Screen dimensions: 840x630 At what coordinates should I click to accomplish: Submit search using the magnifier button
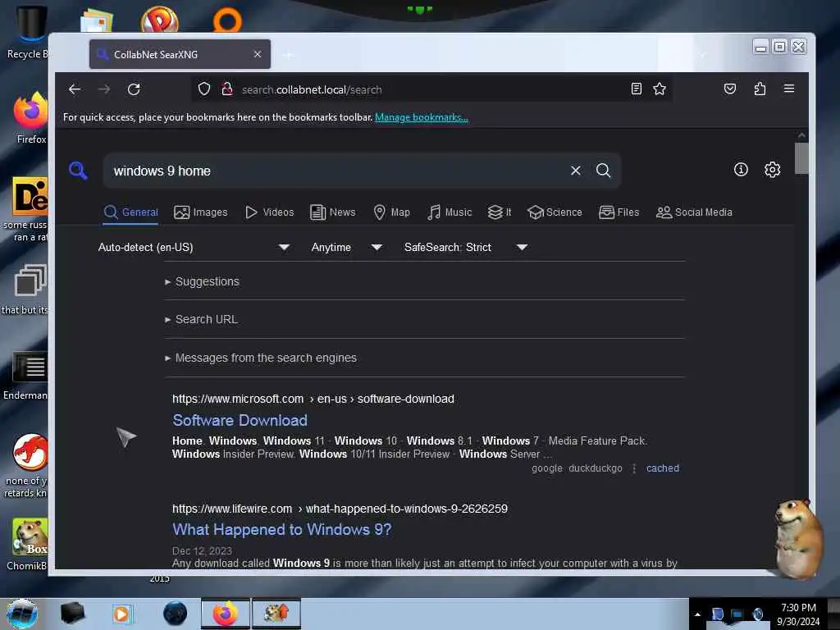click(603, 171)
